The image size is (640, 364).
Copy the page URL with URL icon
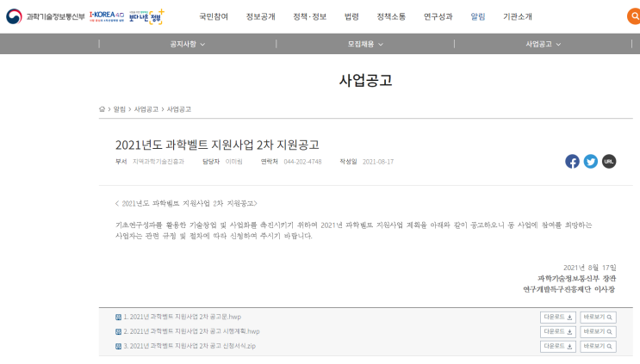(609, 162)
